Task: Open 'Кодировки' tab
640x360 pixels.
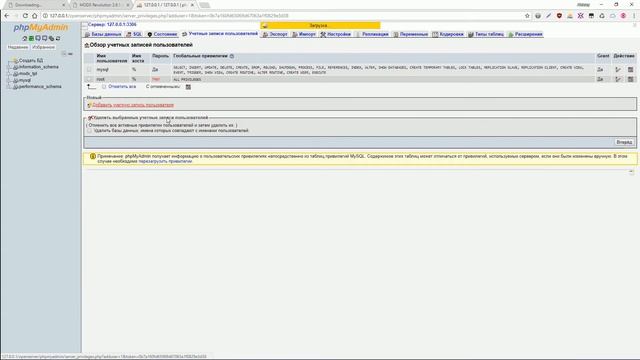Action: point(448,34)
